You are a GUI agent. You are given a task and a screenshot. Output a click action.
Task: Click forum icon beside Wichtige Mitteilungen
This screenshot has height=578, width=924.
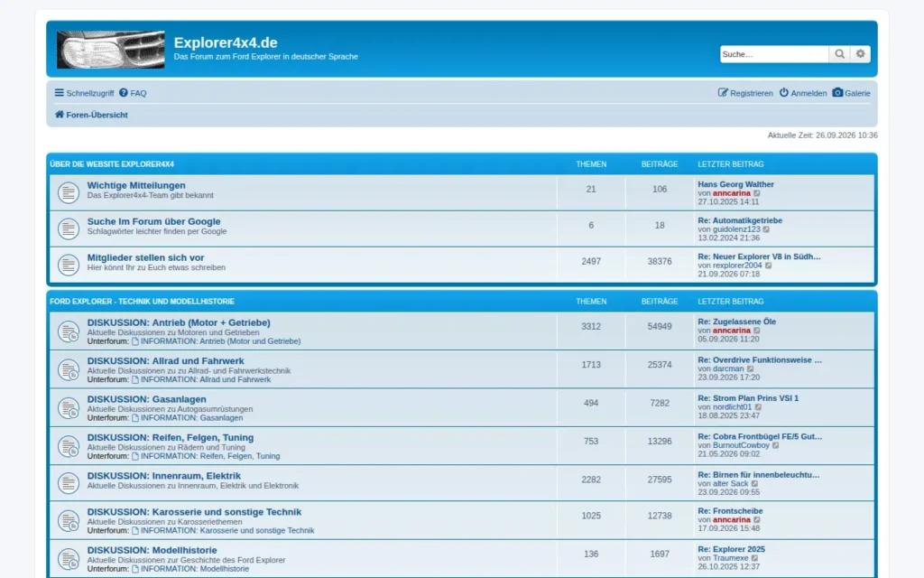click(69, 192)
